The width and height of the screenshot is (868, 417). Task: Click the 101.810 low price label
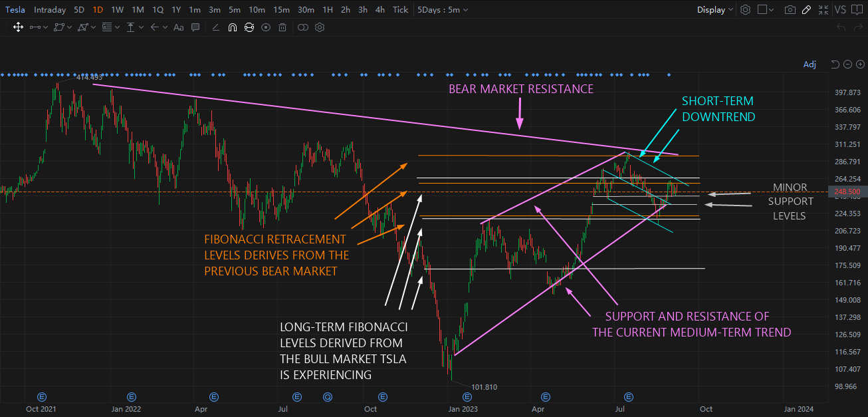(x=484, y=387)
